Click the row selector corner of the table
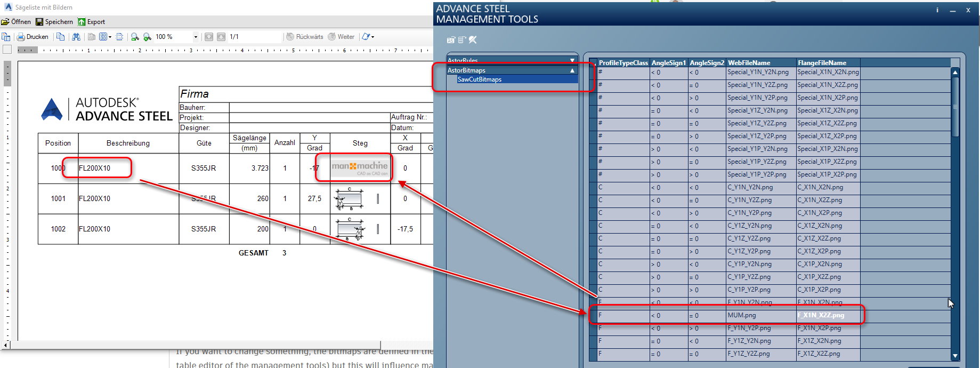980x368 pixels. coord(593,63)
